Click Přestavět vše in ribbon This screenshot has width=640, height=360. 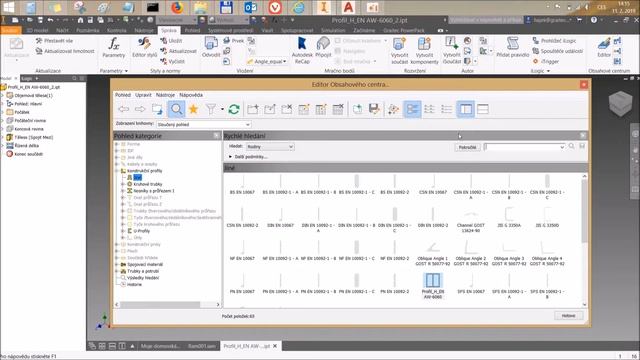click(x=54, y=41)
